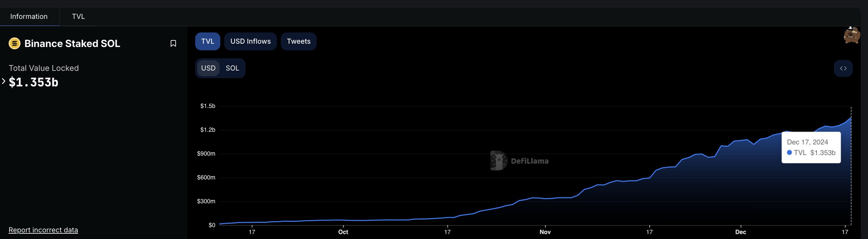Enable the Tweets chart overlay

[x=298, y=41]
